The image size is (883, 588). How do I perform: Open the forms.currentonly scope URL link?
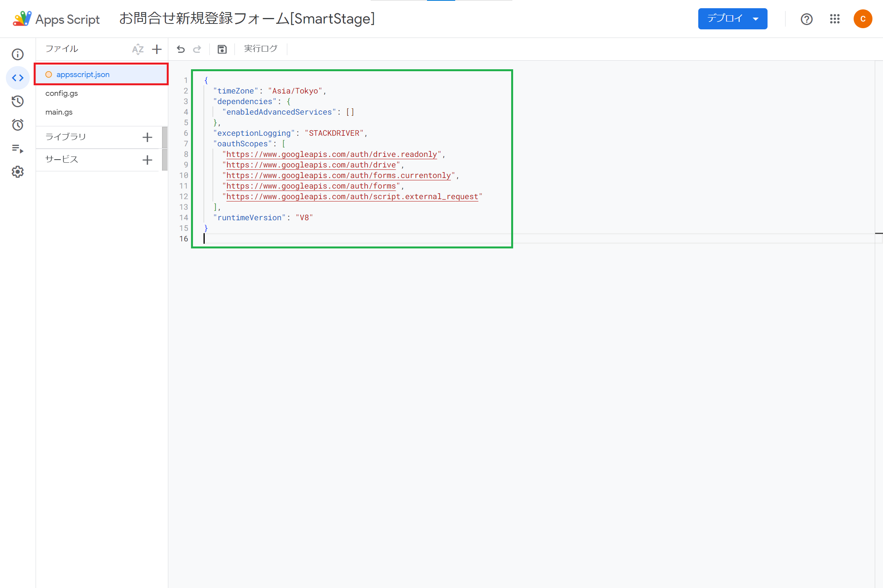pos(339,175)
